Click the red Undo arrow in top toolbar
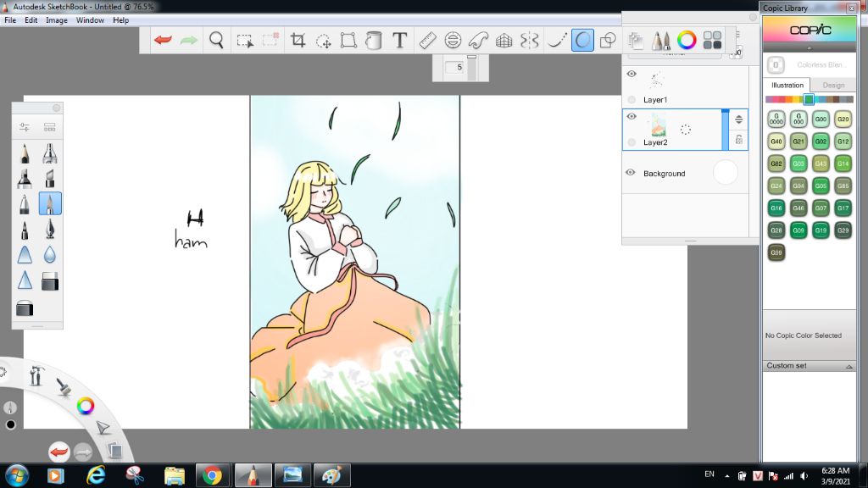 tap(163, 40)
